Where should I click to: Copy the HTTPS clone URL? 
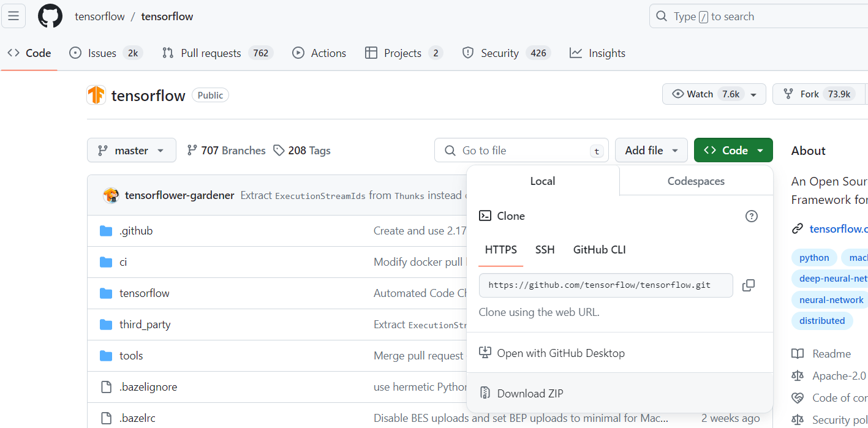[748, 285]
